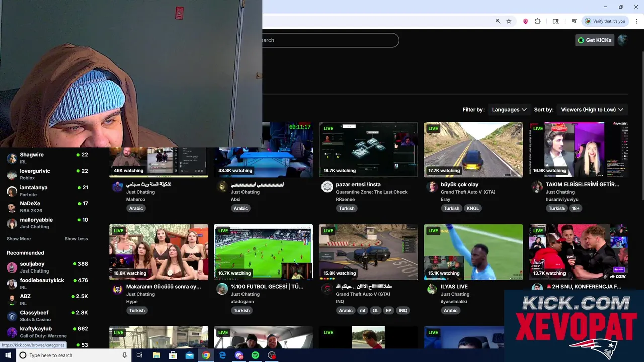Click the Arabic tag under Maherco
Screen dimensions: 644x362
[x=136, y=208]
